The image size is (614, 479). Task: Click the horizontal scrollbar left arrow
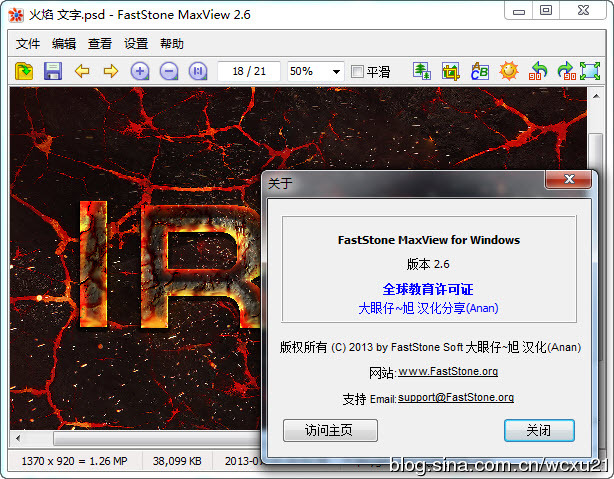click(18, 438)
